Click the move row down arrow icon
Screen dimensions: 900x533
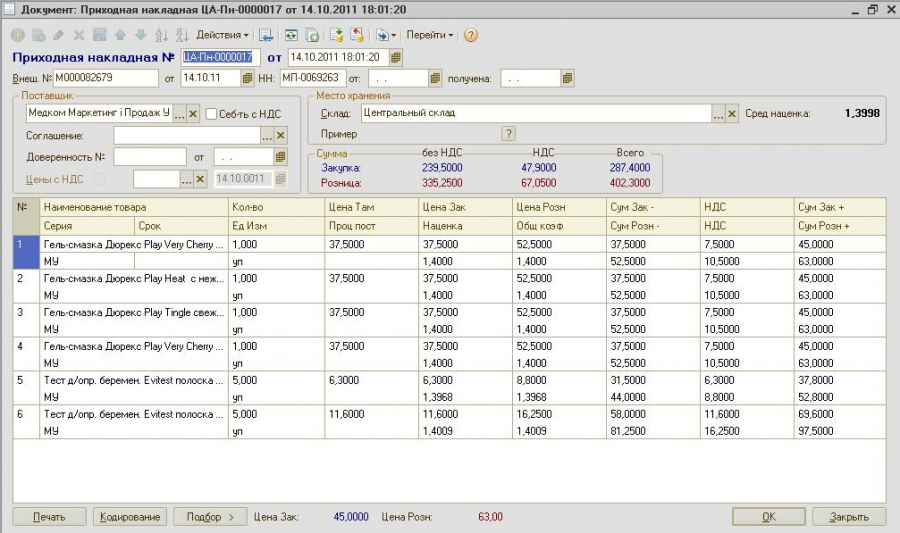(141, 35)
